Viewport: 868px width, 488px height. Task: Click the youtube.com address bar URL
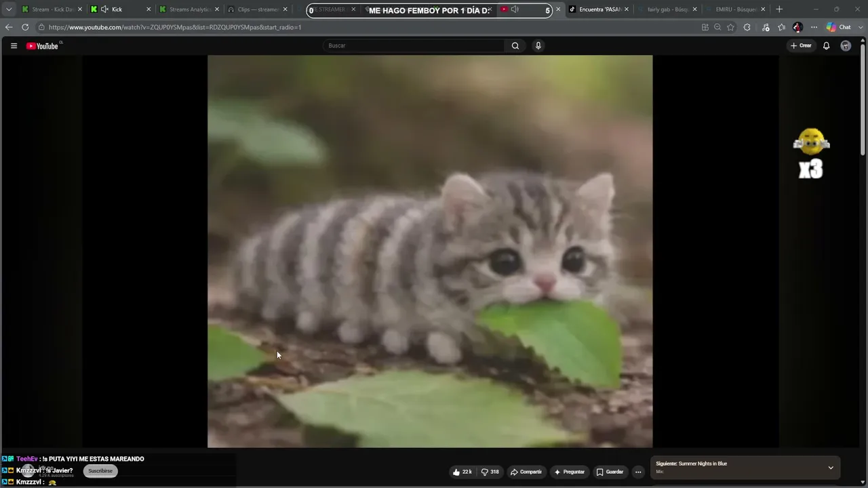tap(175, 27)
